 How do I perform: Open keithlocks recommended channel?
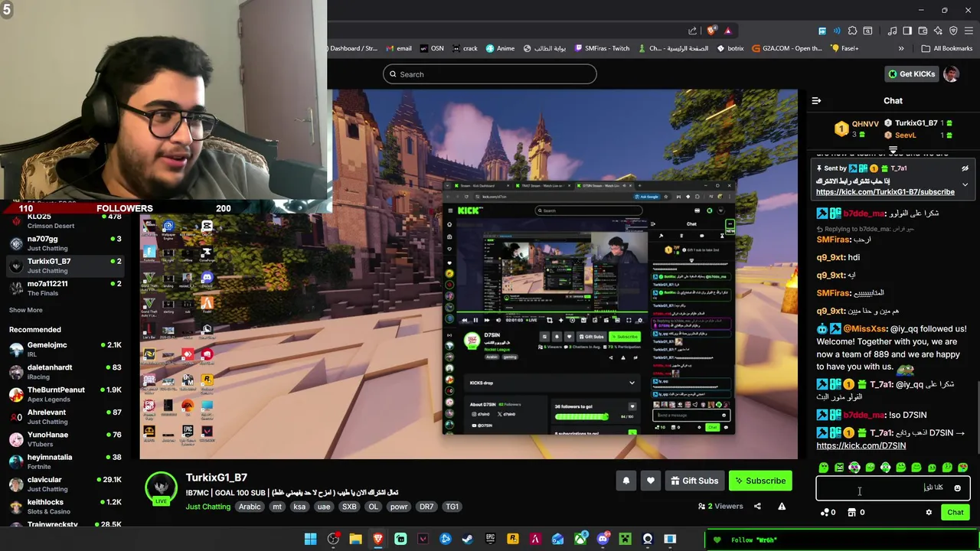coord(65,506)
